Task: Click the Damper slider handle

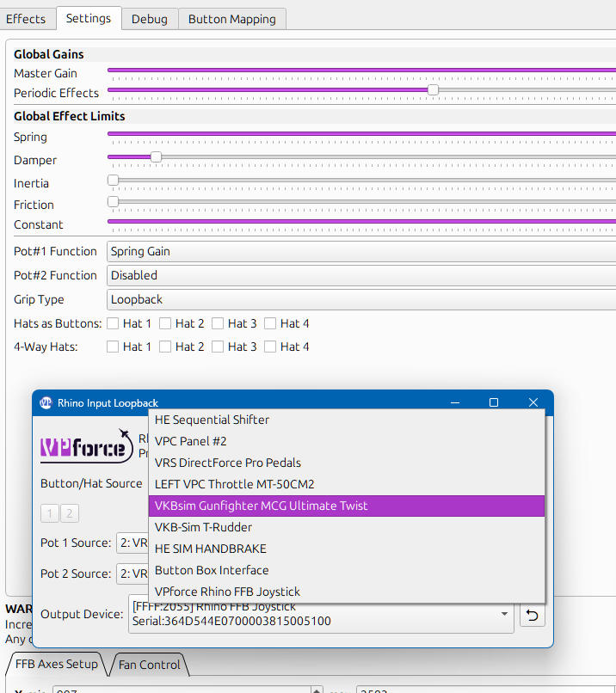Action: coord(156,156)
